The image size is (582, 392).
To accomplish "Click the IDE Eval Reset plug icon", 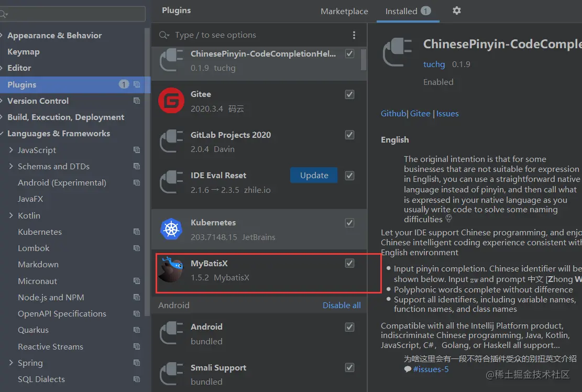I will pos(171,182).
